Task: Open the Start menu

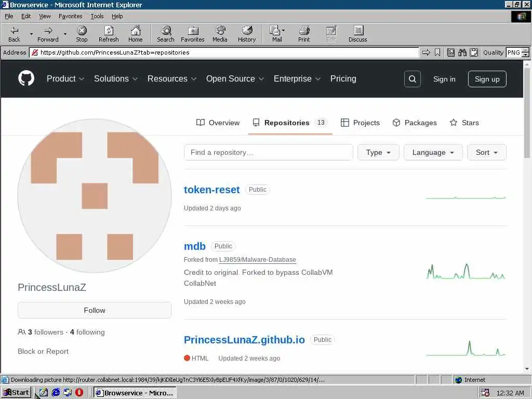Action: coord(16,393)
